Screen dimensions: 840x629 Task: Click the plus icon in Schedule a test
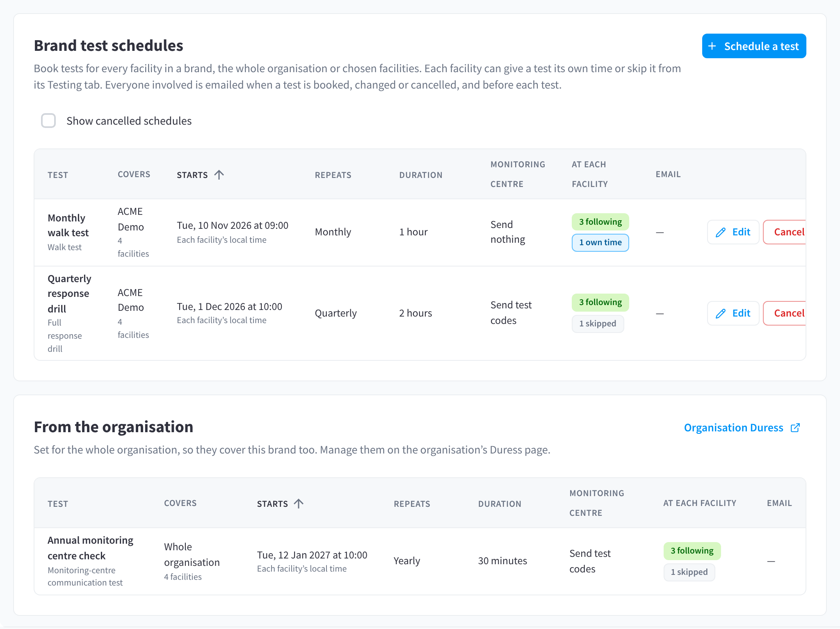coord(712,46)
